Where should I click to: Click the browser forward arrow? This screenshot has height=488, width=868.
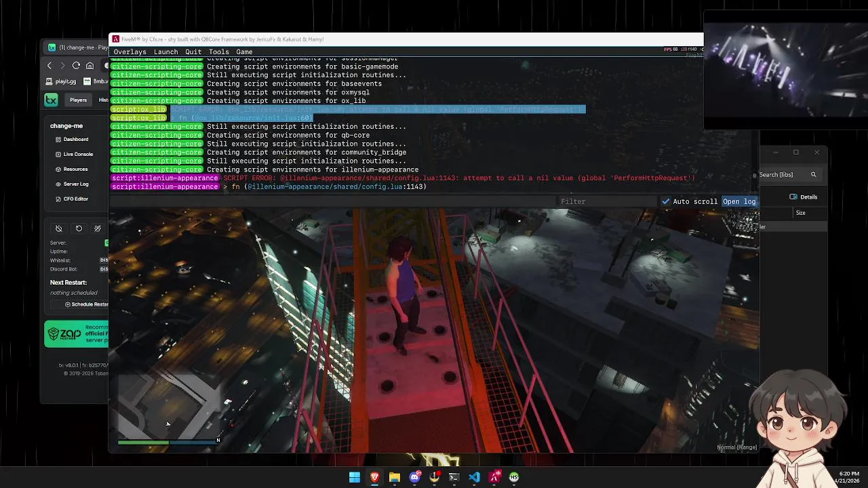pos(62,65)
